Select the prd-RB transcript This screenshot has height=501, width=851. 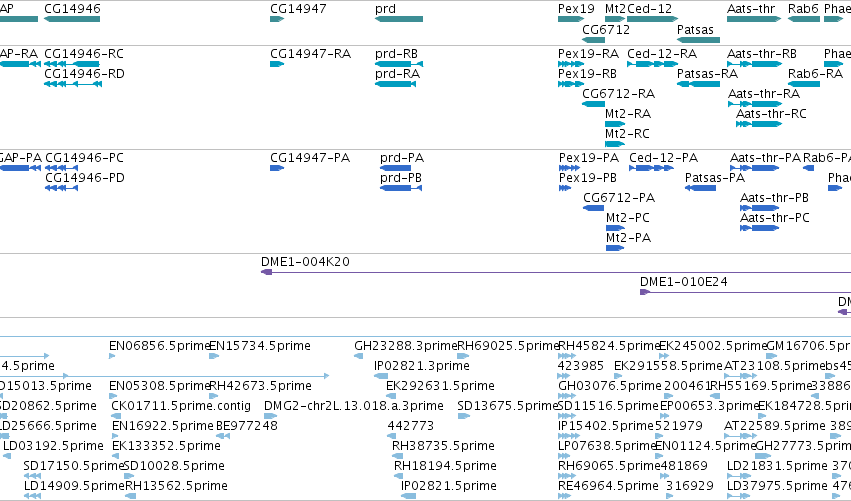(x=399, y=64)
